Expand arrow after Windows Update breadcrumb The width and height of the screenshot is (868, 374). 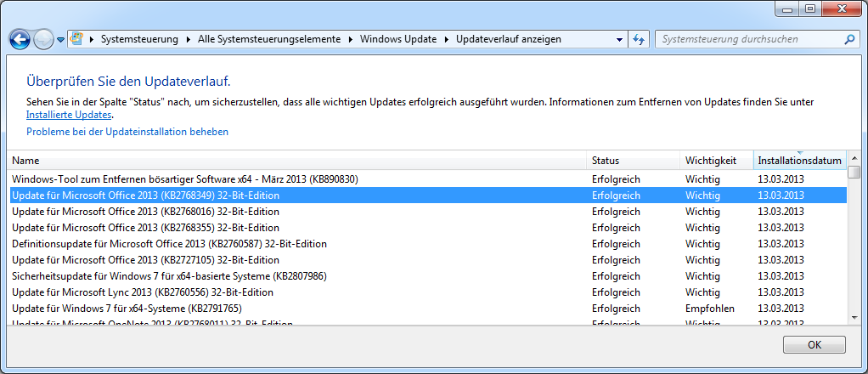(x=446, y=39)
